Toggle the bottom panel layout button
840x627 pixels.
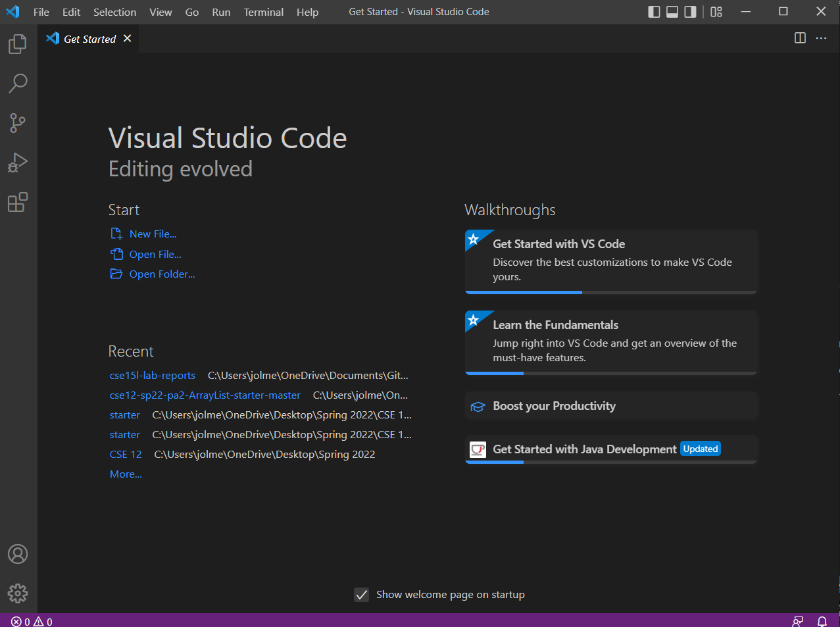pos(672,12)
